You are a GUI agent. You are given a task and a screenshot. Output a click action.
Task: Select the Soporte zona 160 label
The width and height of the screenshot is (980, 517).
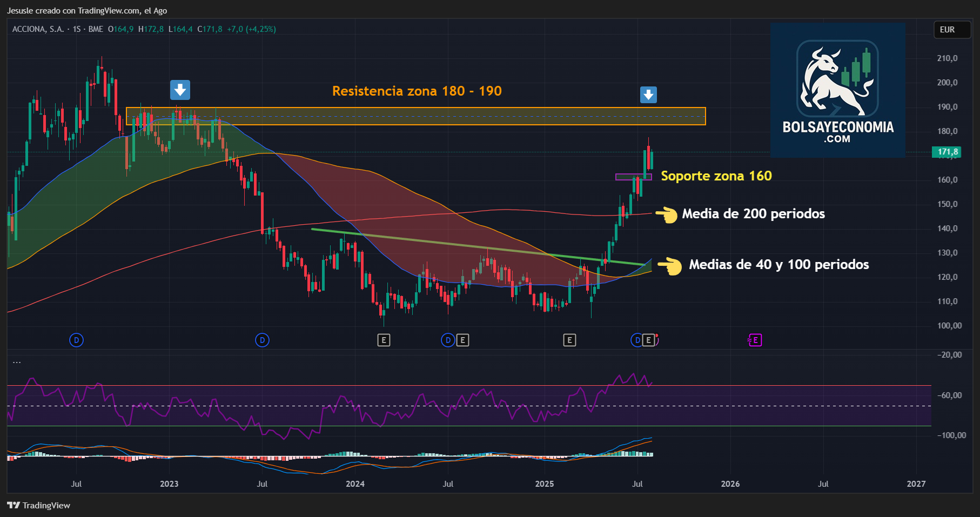[x=716, y=176]
